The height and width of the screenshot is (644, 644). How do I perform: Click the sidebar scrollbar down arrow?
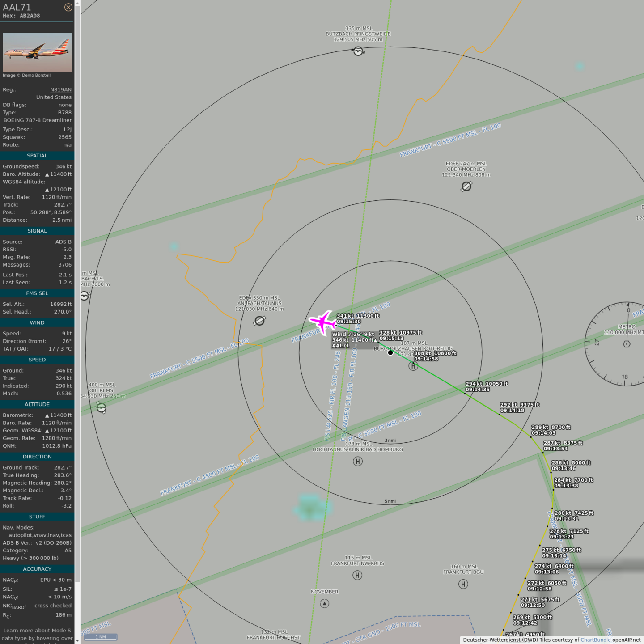click(x=77, y=640)
